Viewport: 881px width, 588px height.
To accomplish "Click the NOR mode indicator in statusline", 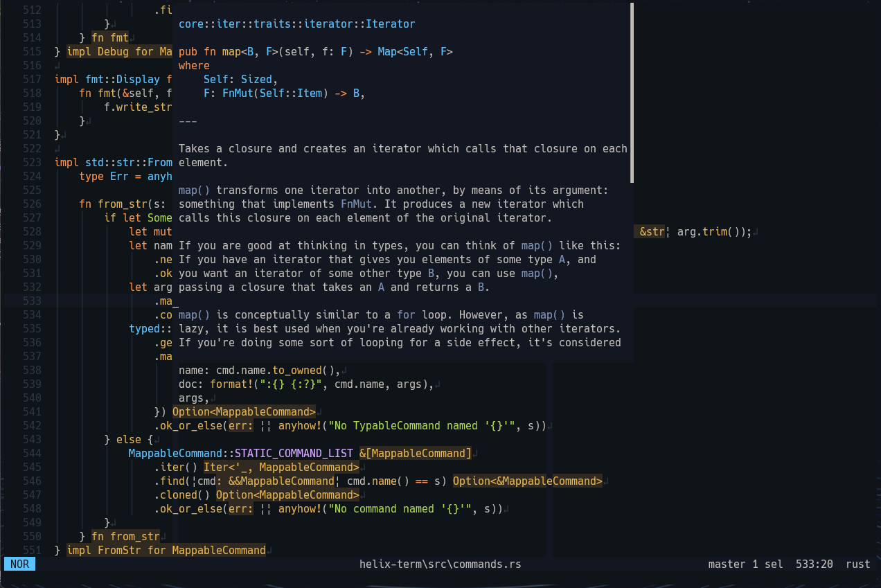I will [x=19, y=564].
